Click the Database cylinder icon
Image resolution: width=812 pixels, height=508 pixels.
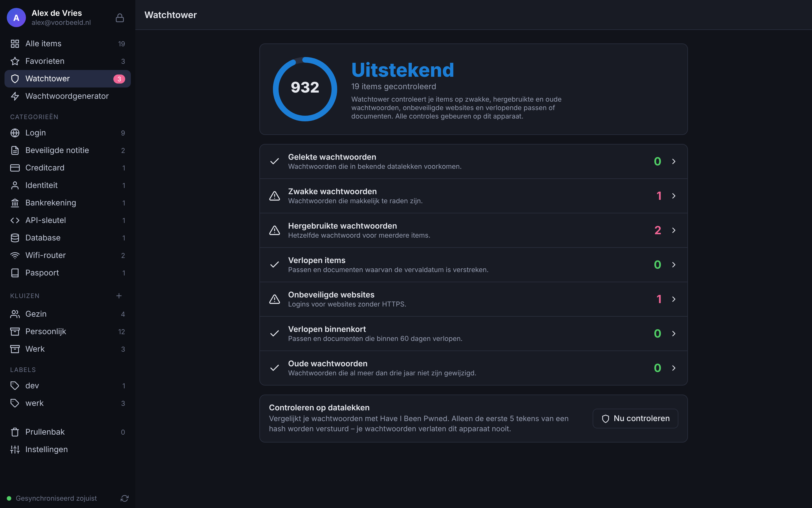tap(15, 238)
